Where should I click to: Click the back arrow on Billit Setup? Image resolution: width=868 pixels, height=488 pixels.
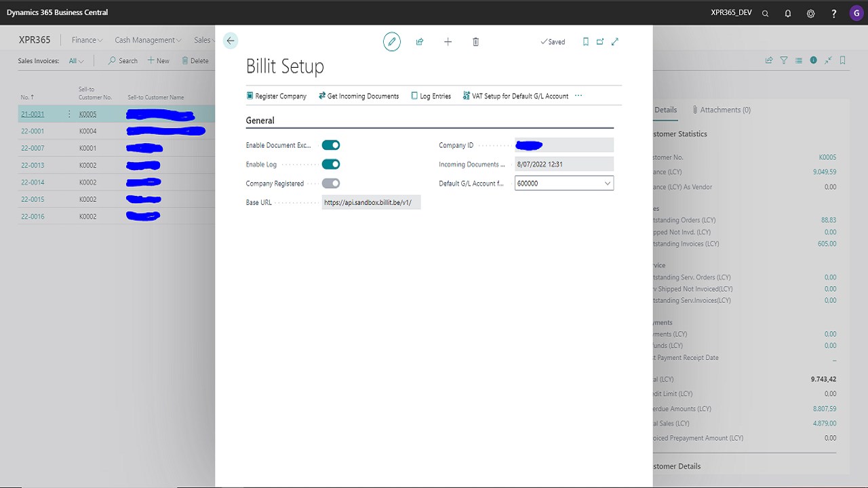[x=231, y=41]
